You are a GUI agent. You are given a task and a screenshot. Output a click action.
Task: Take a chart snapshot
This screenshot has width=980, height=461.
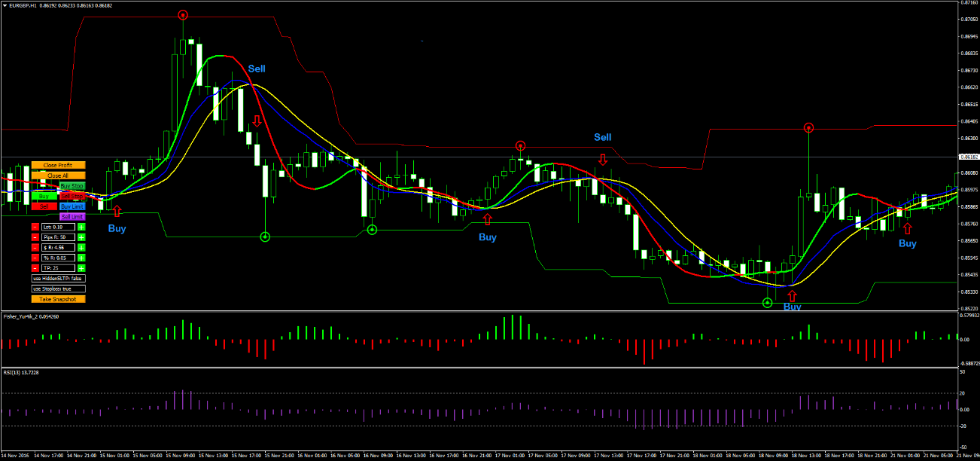click(59, 299)
